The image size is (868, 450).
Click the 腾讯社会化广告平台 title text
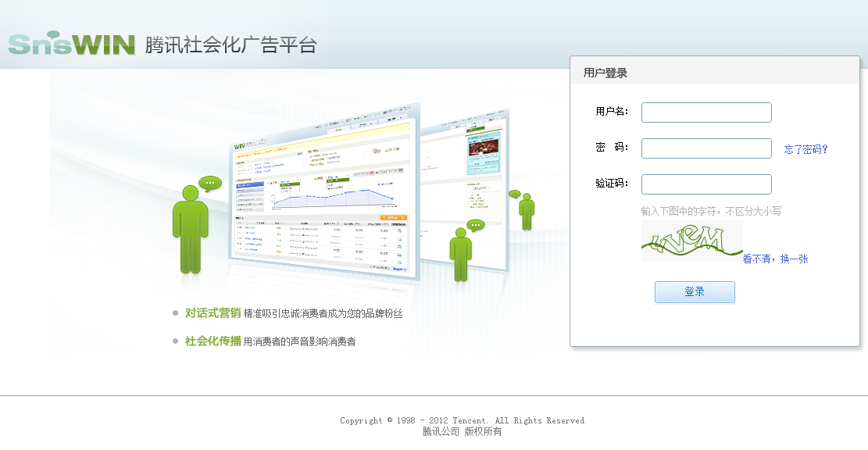(230, 45)
